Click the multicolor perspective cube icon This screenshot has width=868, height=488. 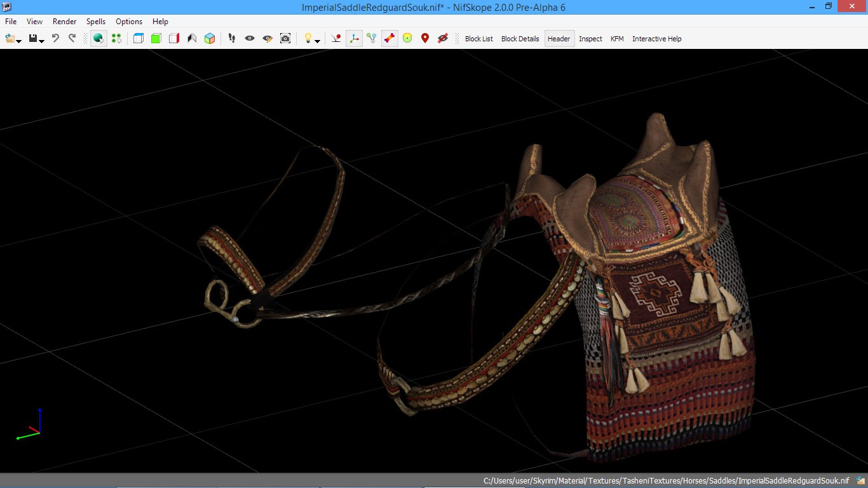point(210,39)
